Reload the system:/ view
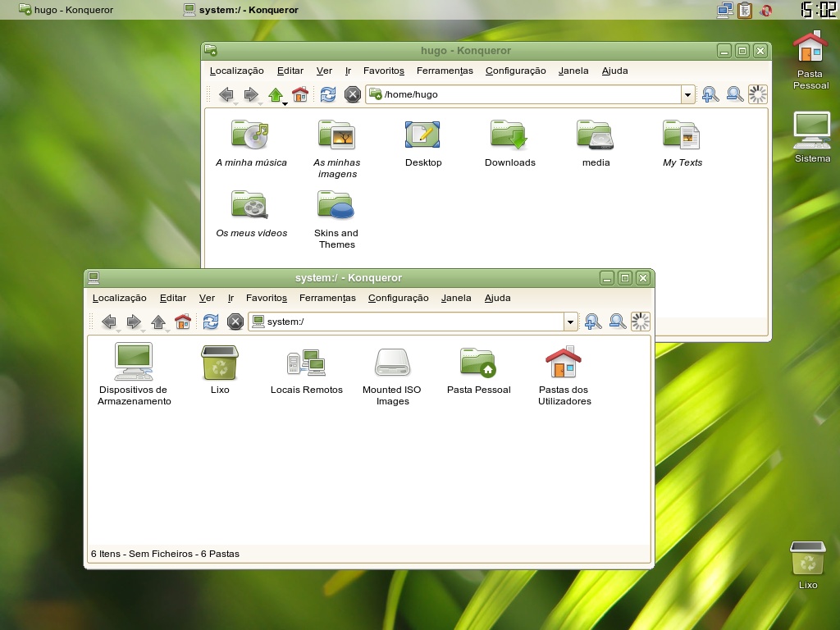The image size is (840, 630). [211, 322]
